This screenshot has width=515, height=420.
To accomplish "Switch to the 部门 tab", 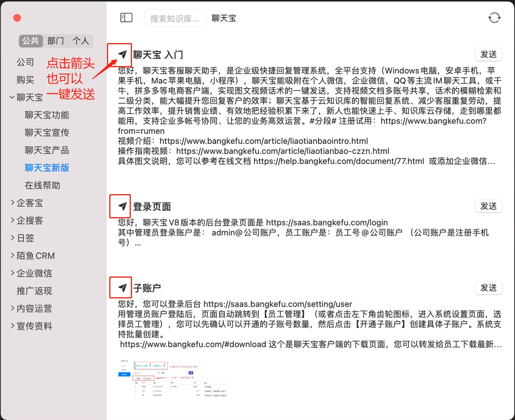I will [56, 41].
